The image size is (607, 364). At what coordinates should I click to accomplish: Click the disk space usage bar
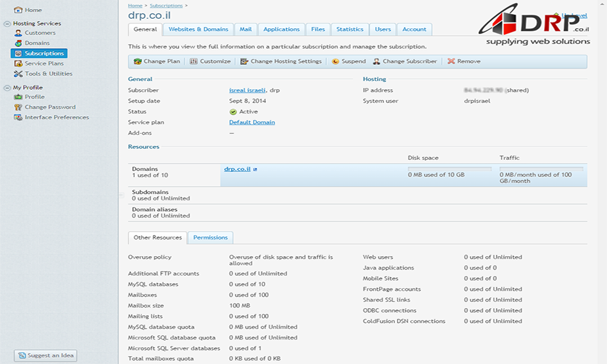449,169
